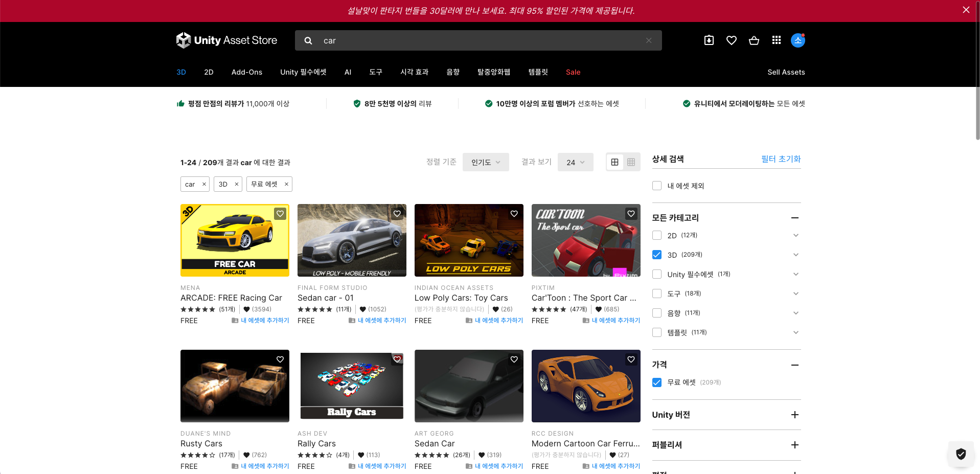Remove the car filter tag

pyautogui.click(x=204, y=184)
